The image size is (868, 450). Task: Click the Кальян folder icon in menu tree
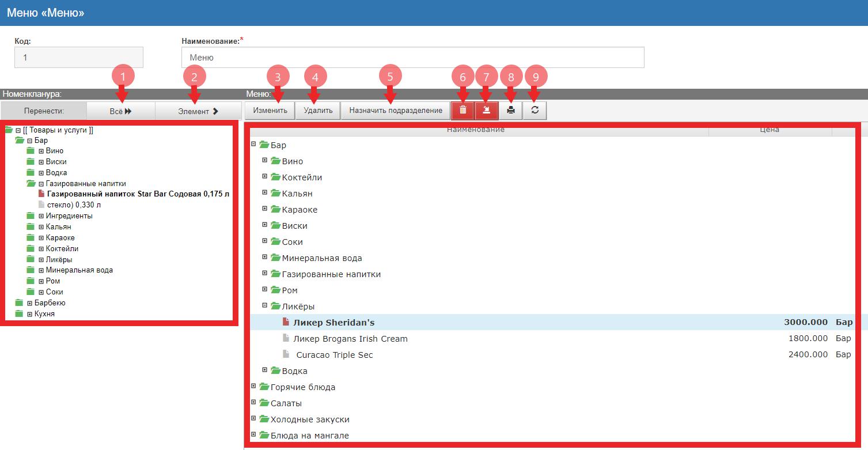pos(275,194)
